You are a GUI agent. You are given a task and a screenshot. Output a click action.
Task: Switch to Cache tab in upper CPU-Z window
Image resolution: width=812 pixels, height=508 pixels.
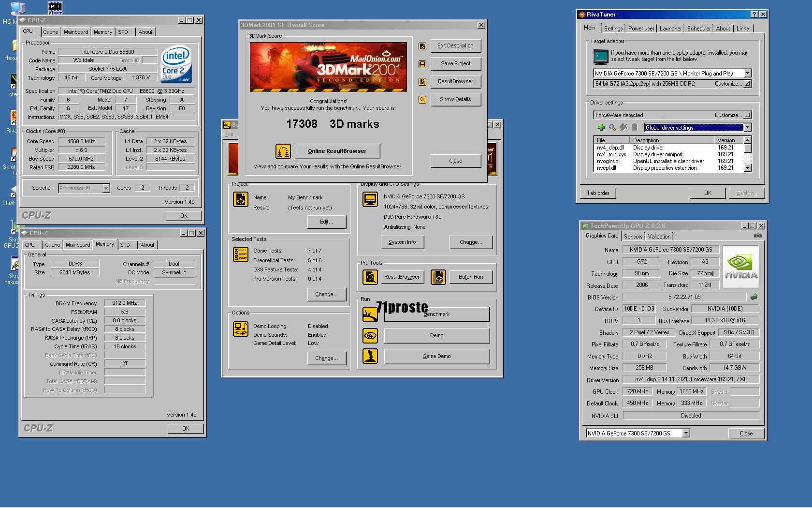tap(50, 32)
